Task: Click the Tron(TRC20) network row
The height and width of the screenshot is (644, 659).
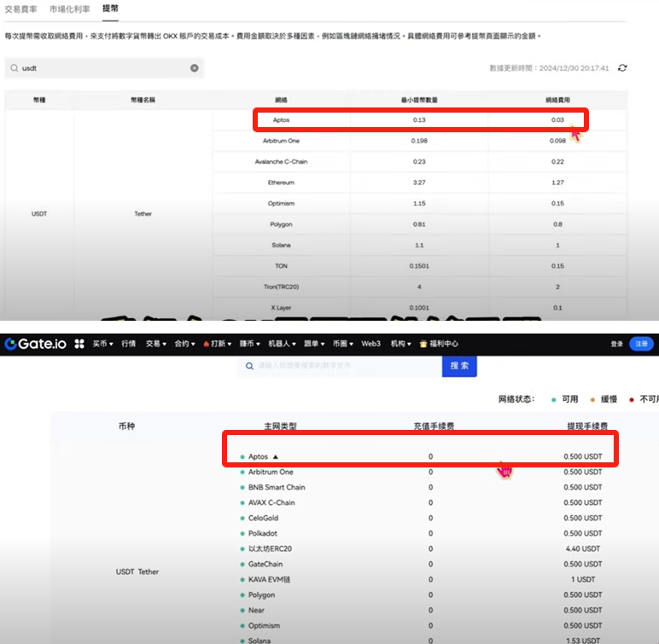Action: [419, 287]
